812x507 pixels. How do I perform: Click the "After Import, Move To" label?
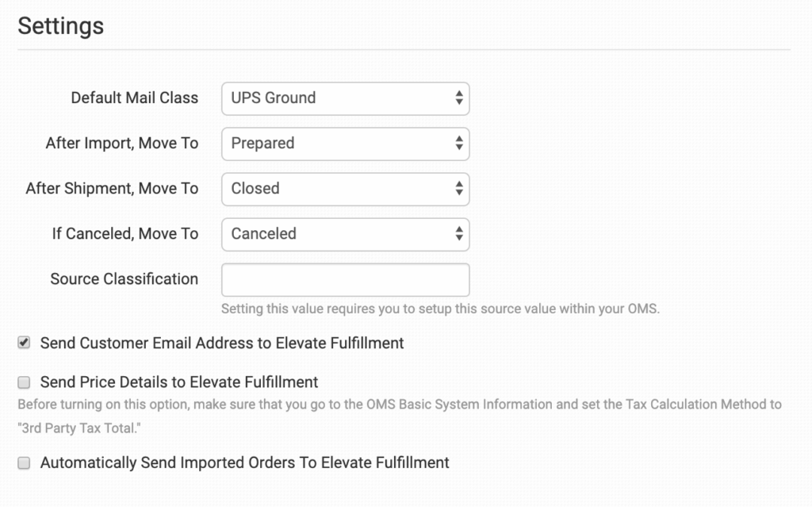tap(121, 144)
